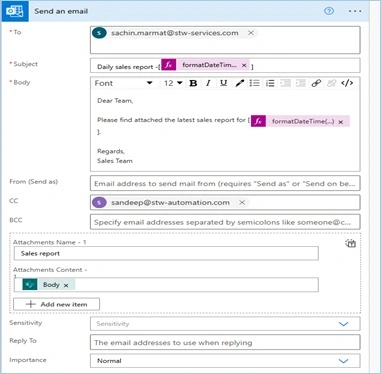The height and width of the screenshot is (374, 381).
Task: Insert a numbered list
Action: coord(270,83)
